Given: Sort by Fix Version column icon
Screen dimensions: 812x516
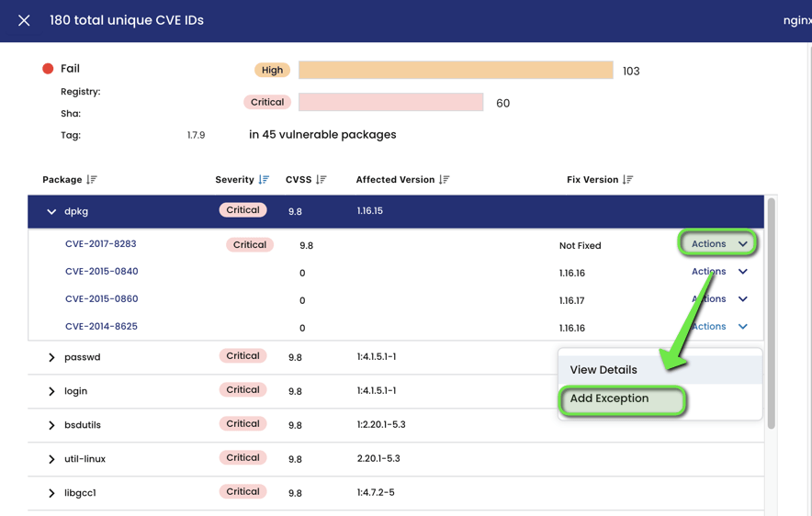Looking at the screenshot, I should pos(627,180).
